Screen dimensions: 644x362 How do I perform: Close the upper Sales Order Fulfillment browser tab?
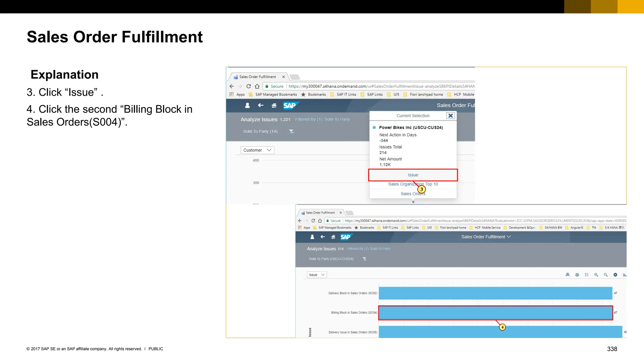tap(283, 77)
